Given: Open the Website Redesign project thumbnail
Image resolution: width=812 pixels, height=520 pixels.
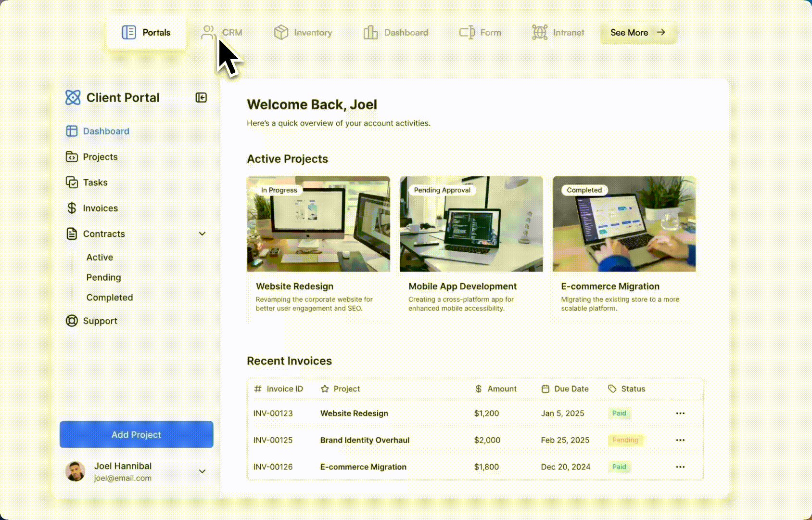Looking at the screenshot, I should point(318,224).
